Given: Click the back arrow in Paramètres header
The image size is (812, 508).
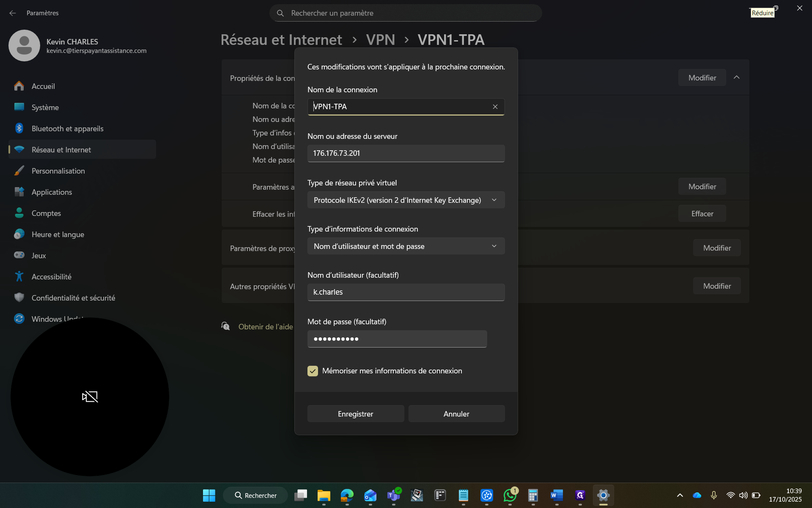Looking at the screenshot, I should tap(13, 13).
